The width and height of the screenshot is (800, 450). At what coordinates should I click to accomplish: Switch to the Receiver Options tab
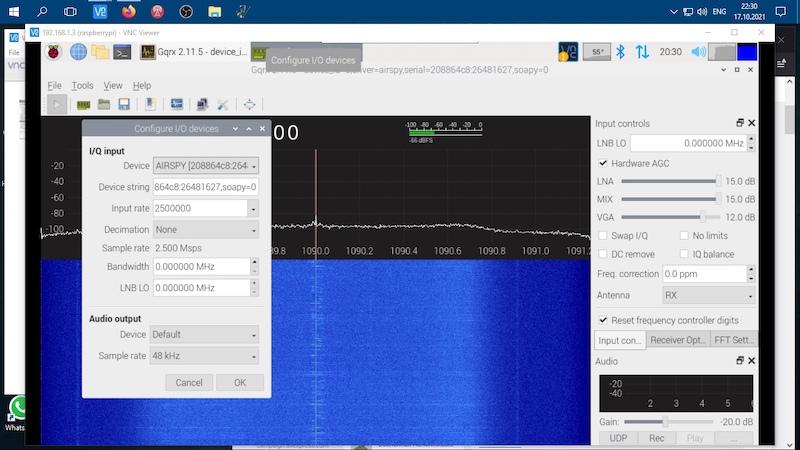[x=676, y=340]
